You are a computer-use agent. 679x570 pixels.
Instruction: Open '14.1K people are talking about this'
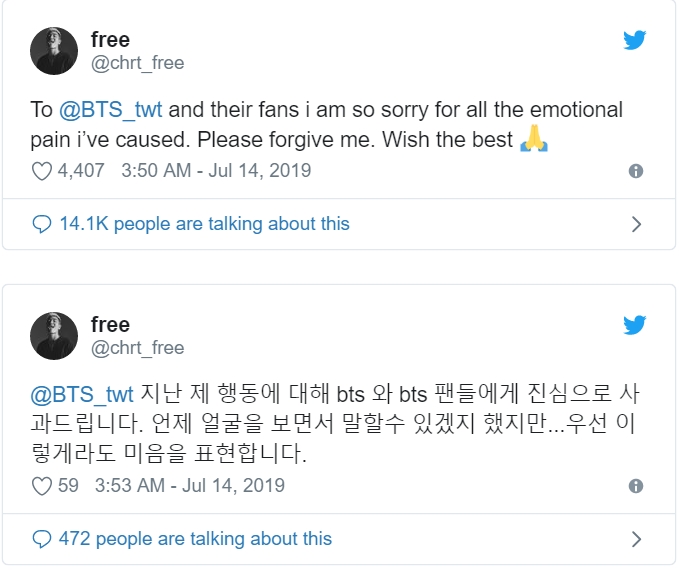(204, 224)
